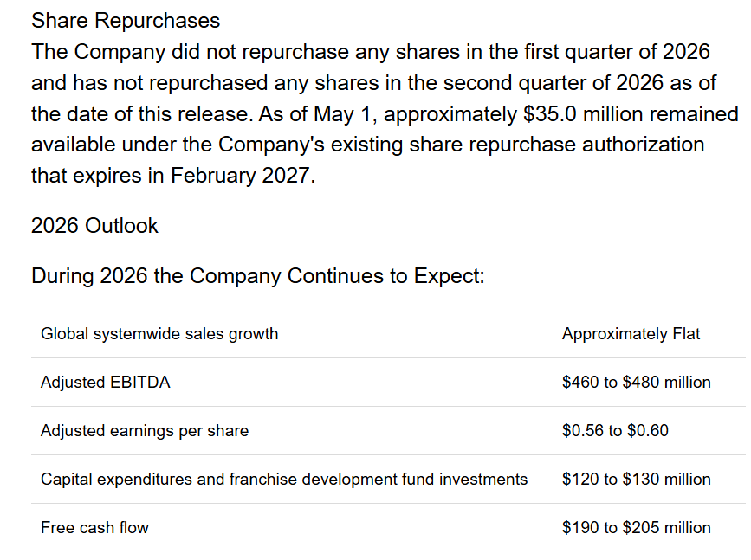751x560 pixels.
Task: Select the Free cash flow row label
Action: point(94,527)
